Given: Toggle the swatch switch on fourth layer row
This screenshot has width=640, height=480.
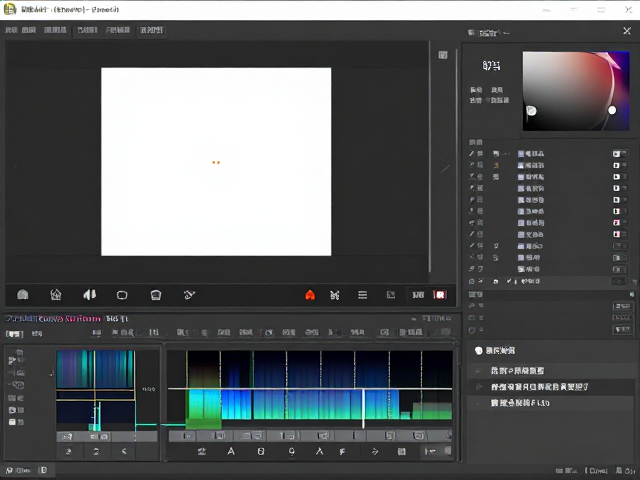Looking at the screenshot, I should click(x=619, y=188).
